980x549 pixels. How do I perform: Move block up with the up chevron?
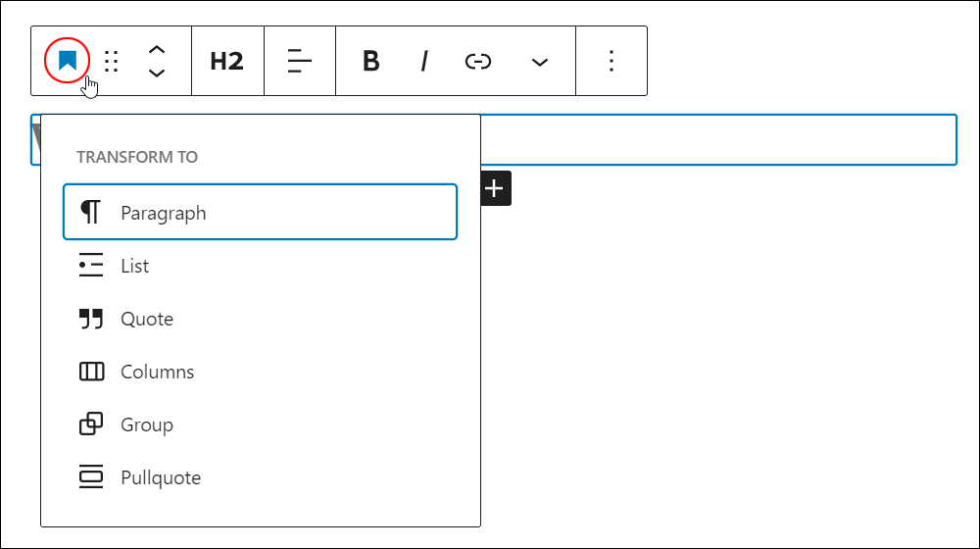[157, 49]
